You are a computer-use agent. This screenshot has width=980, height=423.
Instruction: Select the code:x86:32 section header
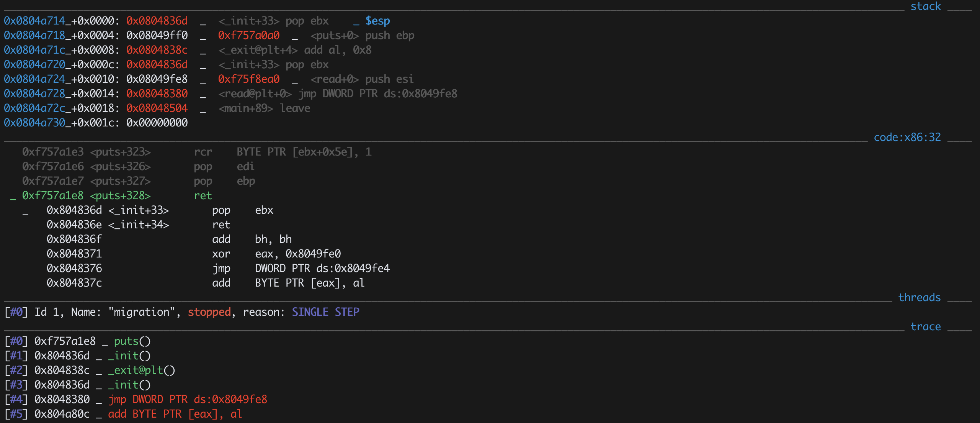pos(907,137)
